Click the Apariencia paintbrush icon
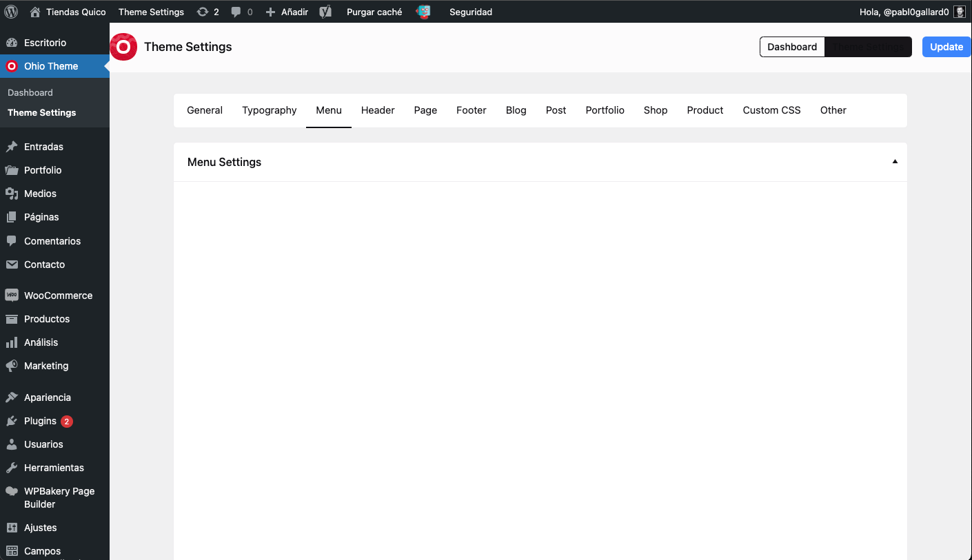This screenshot has height=560, width=972. pos(12,397)
